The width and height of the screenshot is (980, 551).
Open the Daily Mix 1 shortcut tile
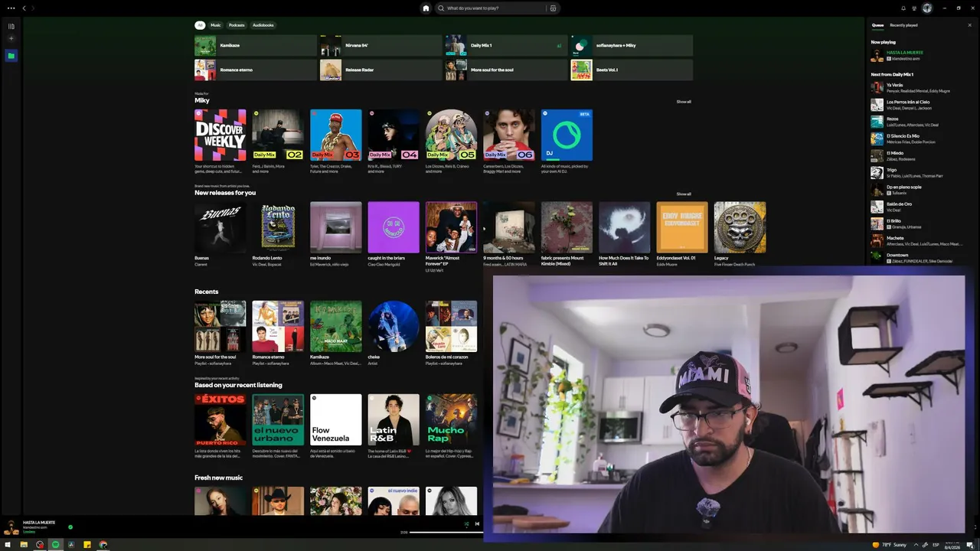[506, 45]
